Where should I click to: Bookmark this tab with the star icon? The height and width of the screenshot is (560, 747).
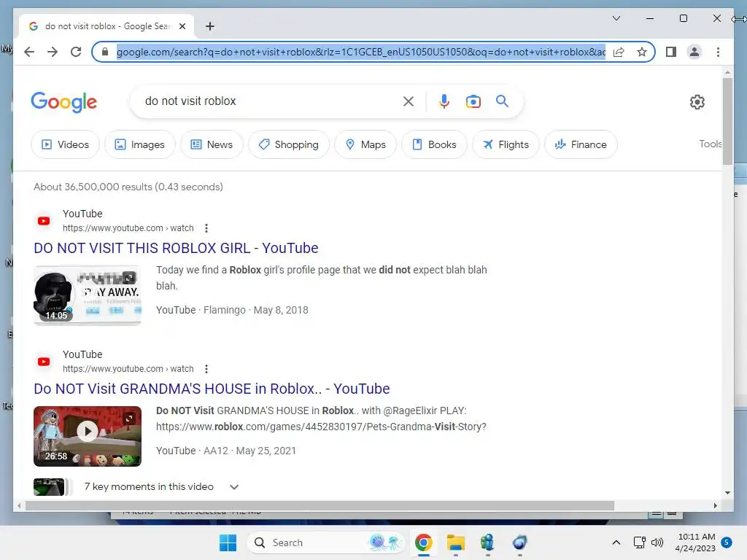tap(642, 52)
